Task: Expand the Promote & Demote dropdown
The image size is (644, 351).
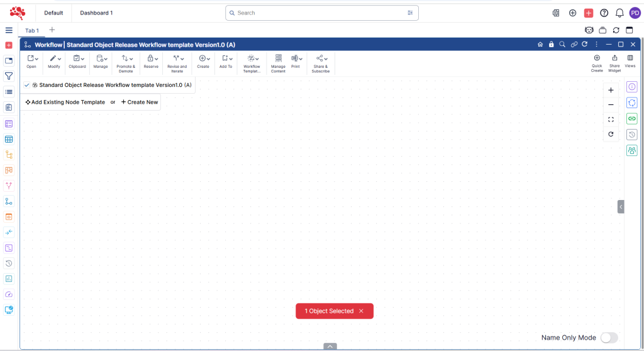Action: click(x=126, y=62)
